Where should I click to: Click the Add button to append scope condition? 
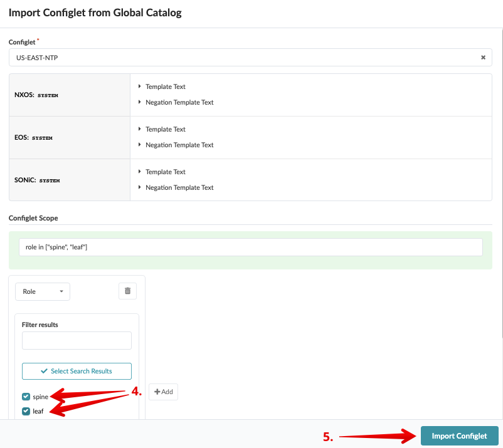[x=162, y=392]
